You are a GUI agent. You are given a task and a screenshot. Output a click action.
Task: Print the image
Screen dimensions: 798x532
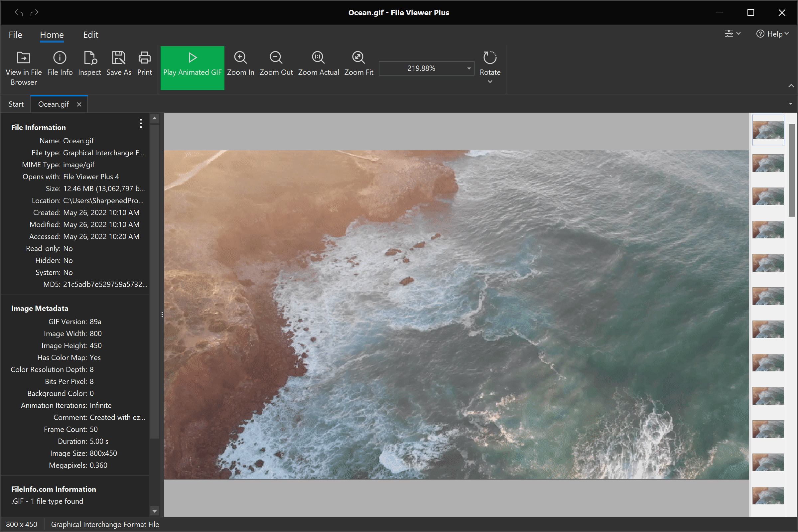pos(144,65)
